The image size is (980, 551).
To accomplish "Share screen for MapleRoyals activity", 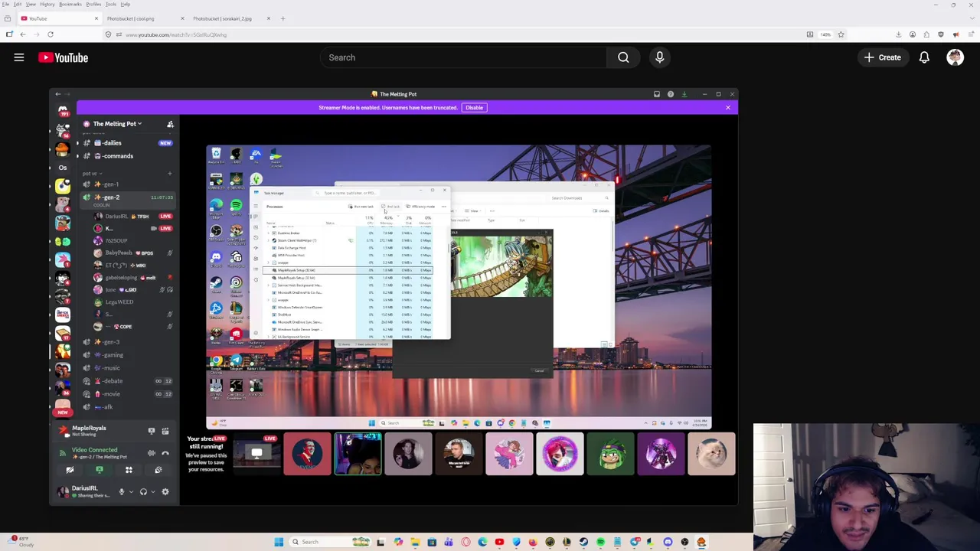I will (x=151, y=432).
